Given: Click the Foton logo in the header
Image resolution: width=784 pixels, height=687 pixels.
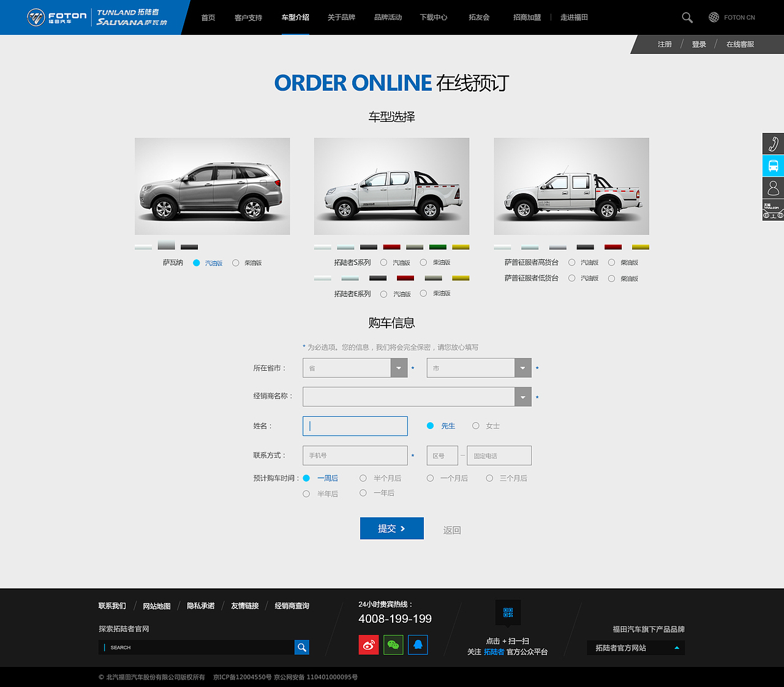Looking at the screenshot, I should pyautogui.click(x=57, y=17).
